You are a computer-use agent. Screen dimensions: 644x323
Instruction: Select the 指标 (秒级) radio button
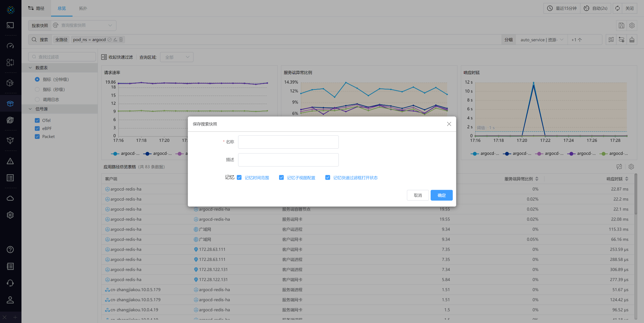[x=37, y=89]
